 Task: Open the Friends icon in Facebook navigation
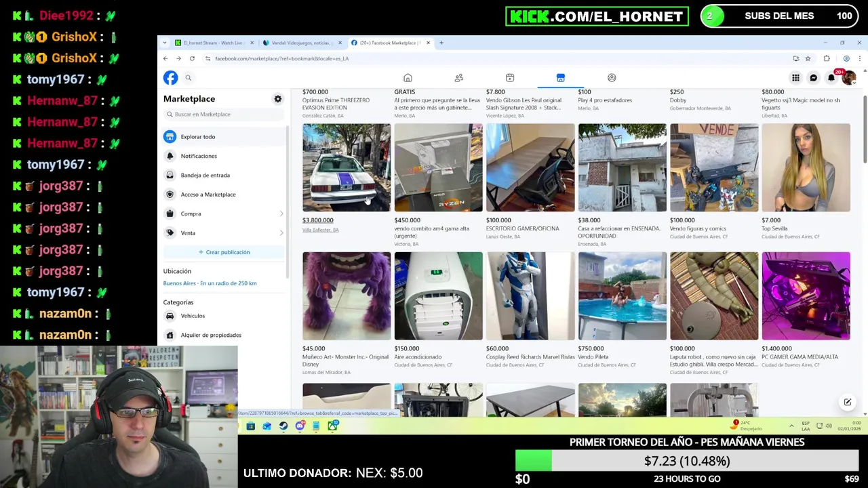(x=459, y=78)
